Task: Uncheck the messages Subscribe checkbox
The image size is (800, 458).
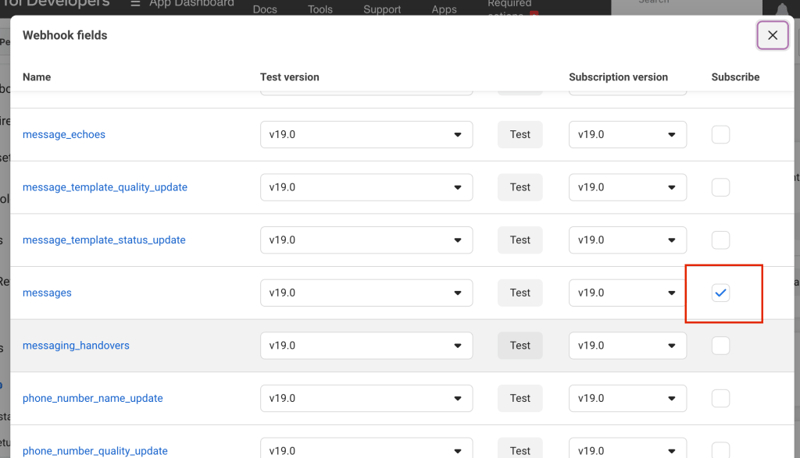Action: point(720,293)
